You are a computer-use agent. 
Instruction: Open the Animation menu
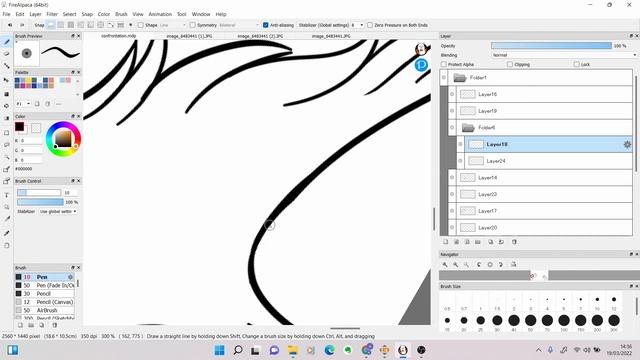pyautogui.click(x=160, y=14)
